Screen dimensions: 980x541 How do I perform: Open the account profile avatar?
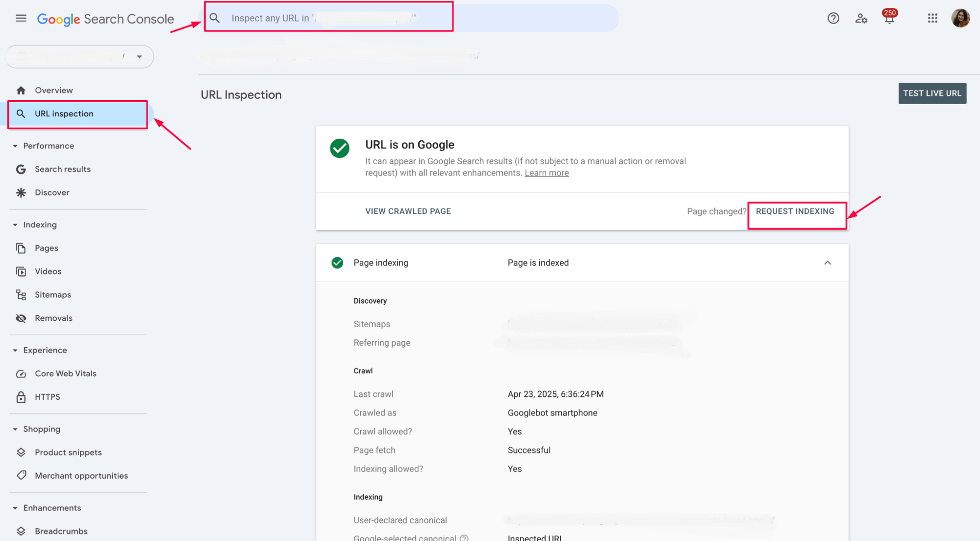960,19
